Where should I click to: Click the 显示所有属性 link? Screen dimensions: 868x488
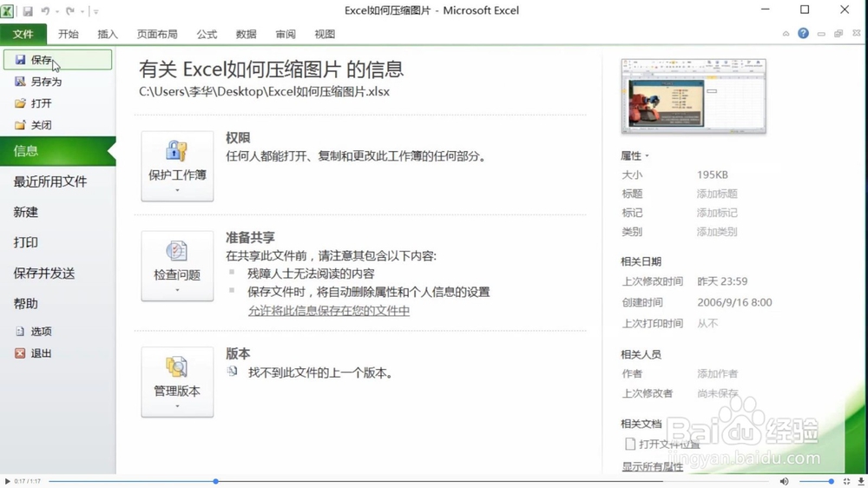pyautogui.click(x=652, y=467)
